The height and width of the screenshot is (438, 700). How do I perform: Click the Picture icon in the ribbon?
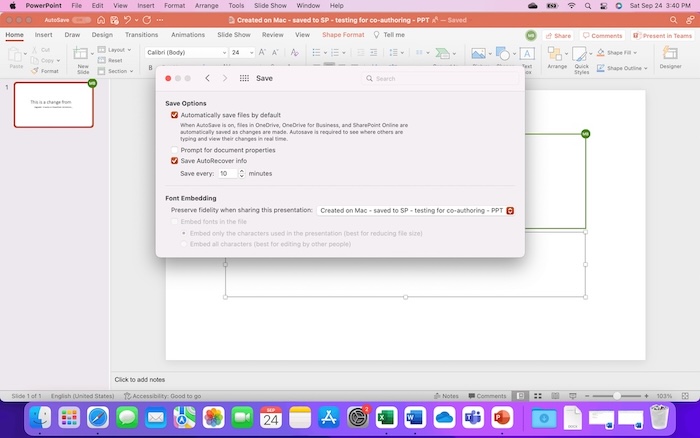[x=478, y=54]
